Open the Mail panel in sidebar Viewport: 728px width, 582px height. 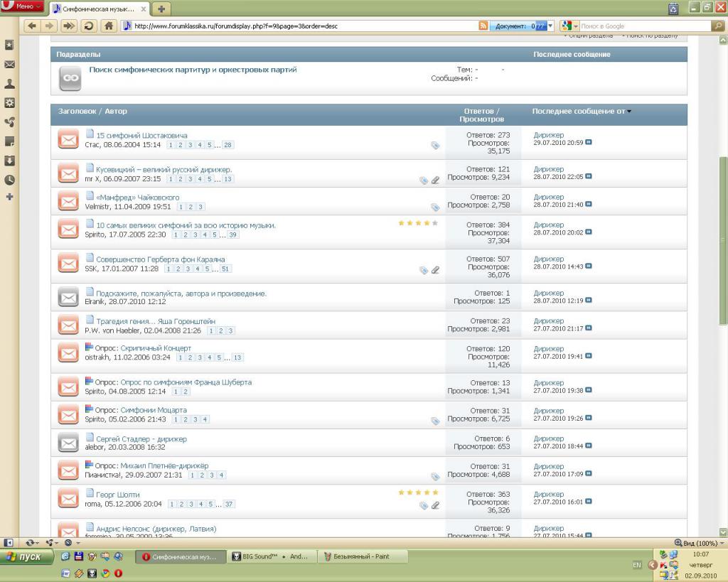(9, 65)
